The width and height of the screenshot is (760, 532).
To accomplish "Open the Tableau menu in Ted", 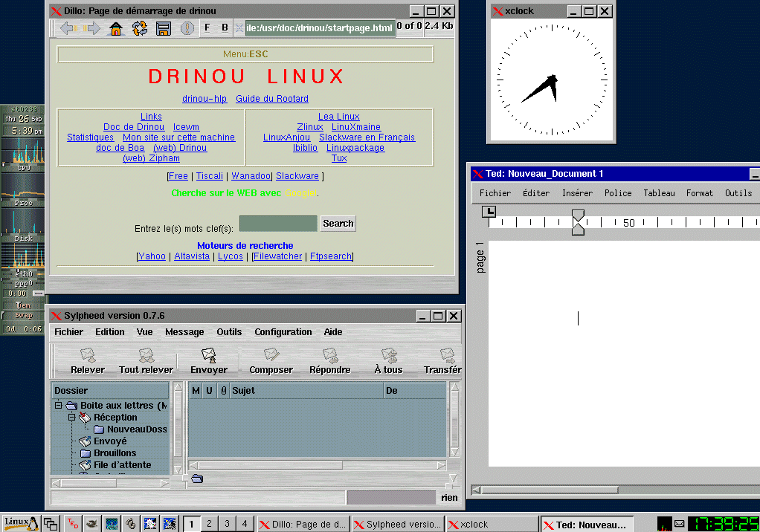I will 659,193.
